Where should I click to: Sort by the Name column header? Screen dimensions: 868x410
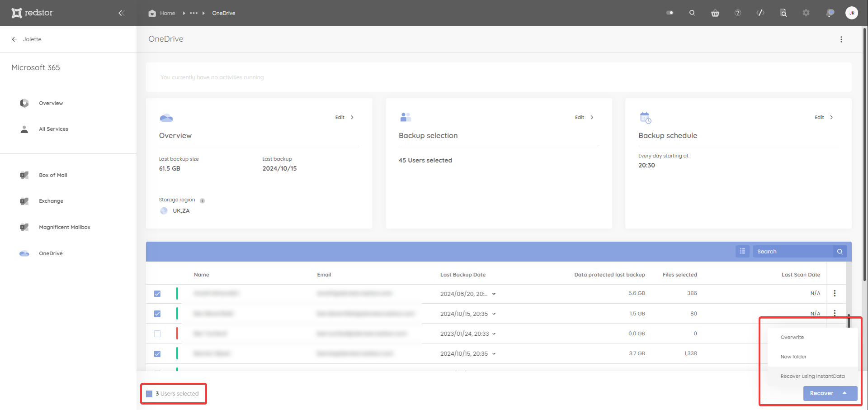(x=202, y=275)
